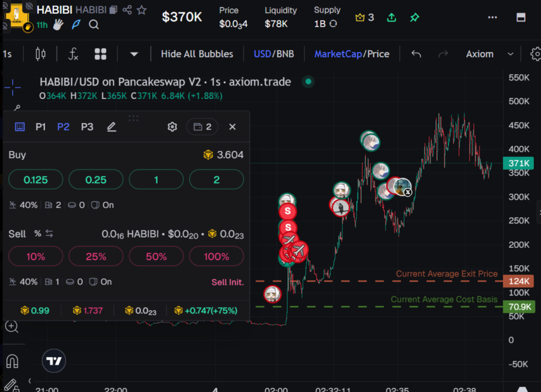The height and width of the screenshot is (392, 541).
Task: Sell 100% of holdings
Action: [x=216, y=256]
